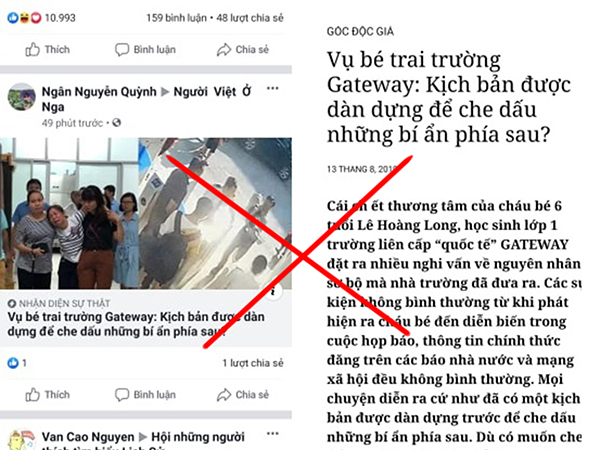
Task: Click the info icon on link preview
Action: click(x=273, y=292)
